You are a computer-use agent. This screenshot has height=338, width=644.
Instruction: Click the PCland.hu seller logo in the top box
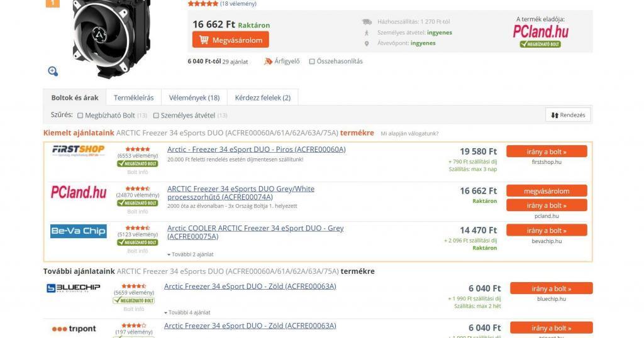tap(540, 32)
